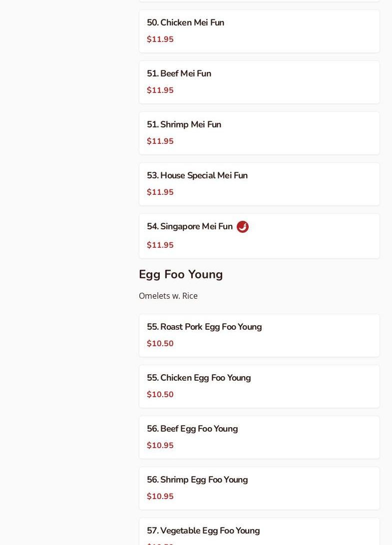This screenshot has height=545, width=392.
Task: Click the $11.95 price under Chicken Mei Fun
Action: 160,39
